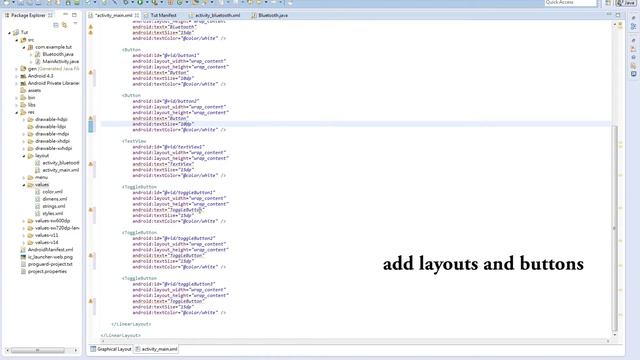
Task: Expand Android Private Libraries
Action: (17, 83)
